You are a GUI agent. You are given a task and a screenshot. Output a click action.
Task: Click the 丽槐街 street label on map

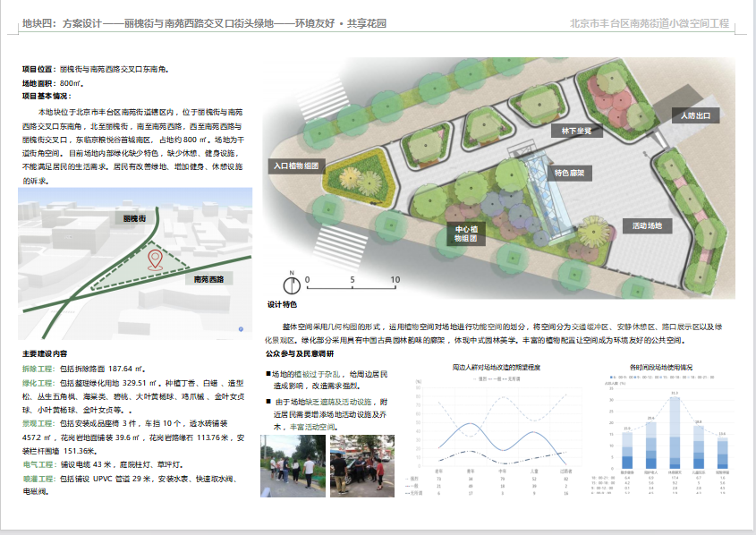click(133, 217)
